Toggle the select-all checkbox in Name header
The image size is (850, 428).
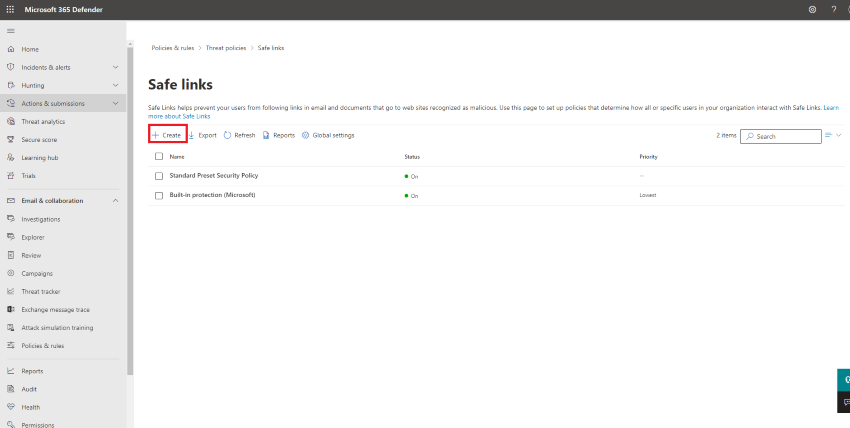pos(159,157)
